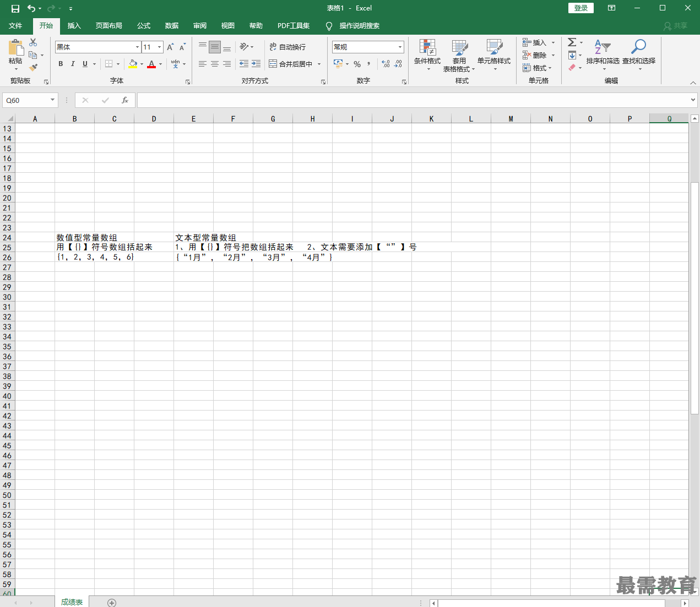Click the vertical scrollbar thumb
700x607 pixels.
pos(694,298)
